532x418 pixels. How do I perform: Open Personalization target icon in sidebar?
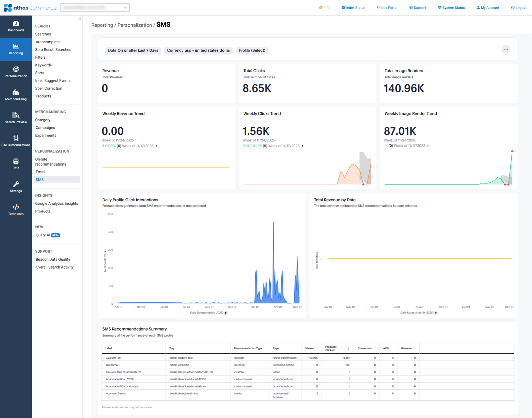click(x=16, y=69)
